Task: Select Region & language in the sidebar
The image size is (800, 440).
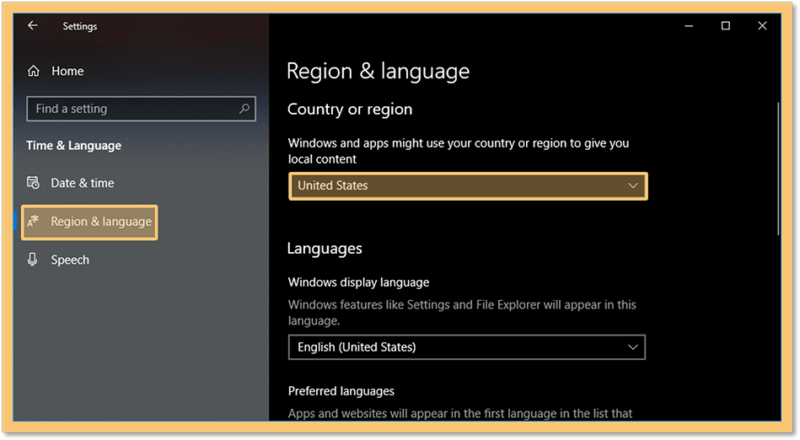Action: (x=90, y=222)
